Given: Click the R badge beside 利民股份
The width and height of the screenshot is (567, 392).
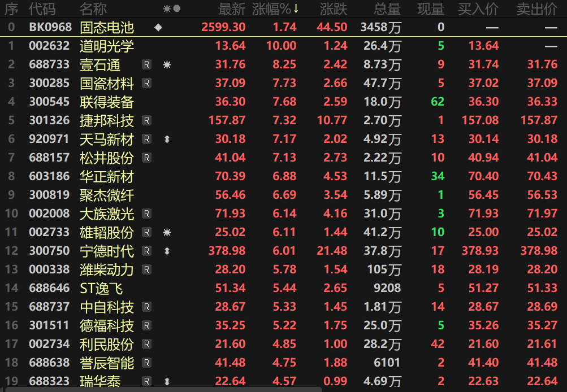Looking at the screenshot, I should [146, 345].
